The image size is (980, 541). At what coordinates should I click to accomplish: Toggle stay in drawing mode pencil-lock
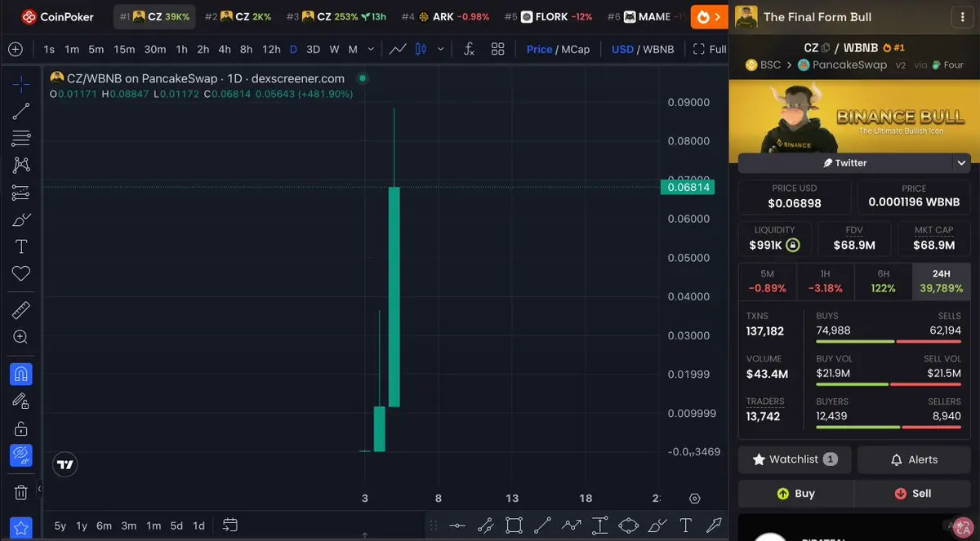click(x=21, y=401)
